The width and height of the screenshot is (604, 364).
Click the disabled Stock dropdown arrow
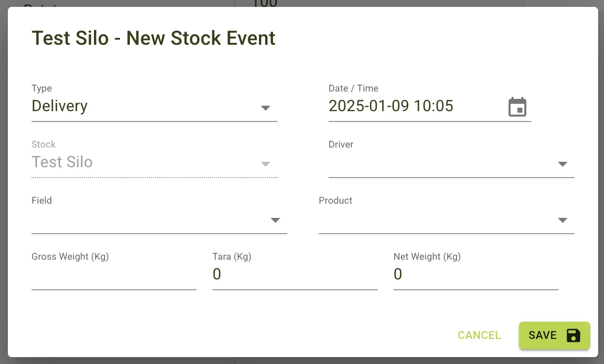tap(266, 164)
